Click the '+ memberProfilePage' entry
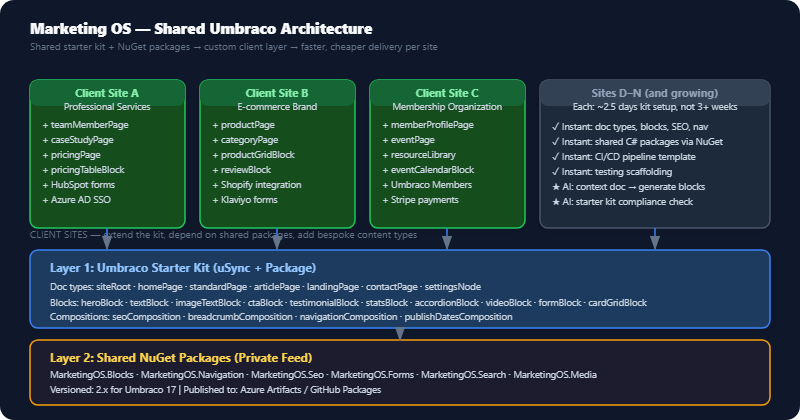Viewport: 800px width, 420px height. (428, 125)
